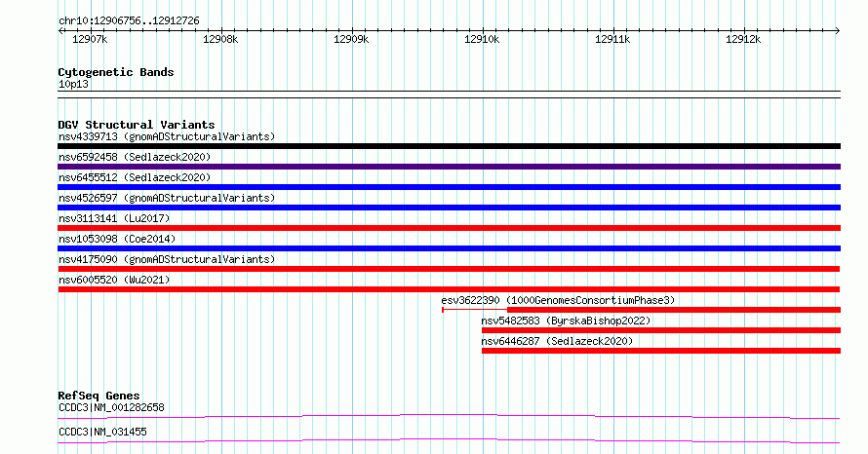Select variant label nsv4339713 (gnomADStructuralVariants)

[x=167, y=136]
